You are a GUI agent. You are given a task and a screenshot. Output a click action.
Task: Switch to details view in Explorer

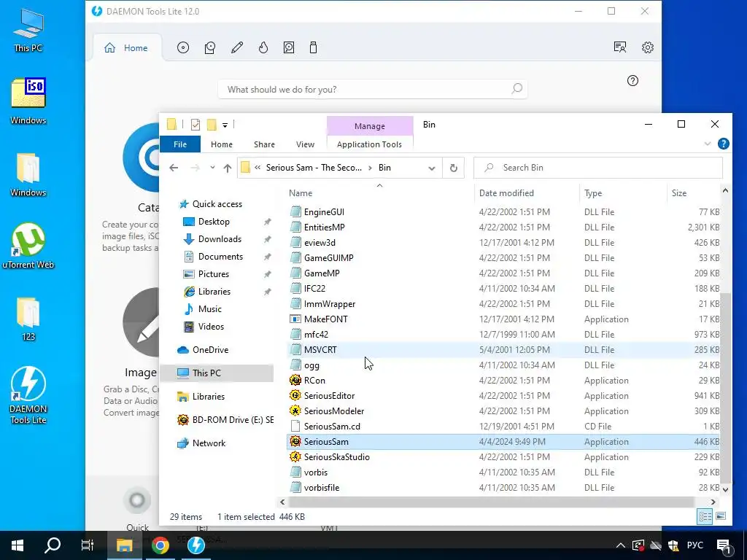[x=705, y=516]
